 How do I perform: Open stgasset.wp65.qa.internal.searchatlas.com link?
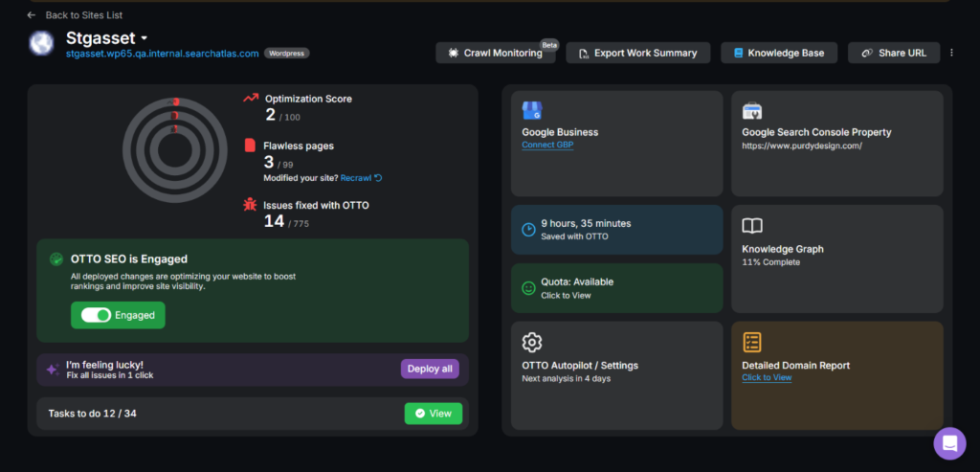(x=163, y=54)
